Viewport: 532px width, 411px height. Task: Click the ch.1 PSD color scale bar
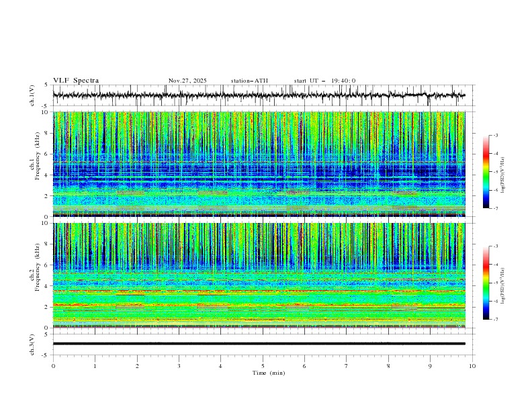tap(486, 171)
